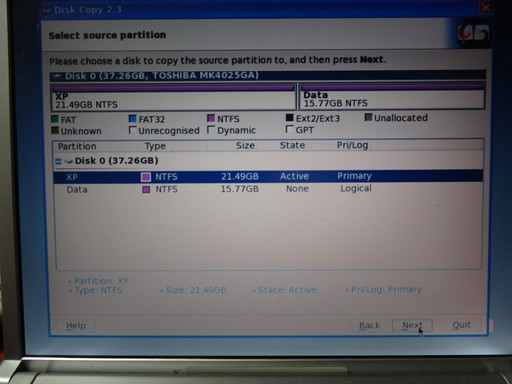Click the Unallocated legend swatch
This screenshot has height=384, width=512.
coord(368,117)
